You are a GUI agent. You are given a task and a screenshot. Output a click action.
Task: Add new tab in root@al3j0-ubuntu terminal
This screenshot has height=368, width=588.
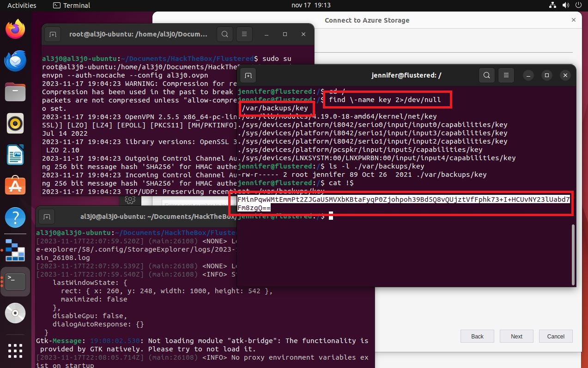coord(53,34)
